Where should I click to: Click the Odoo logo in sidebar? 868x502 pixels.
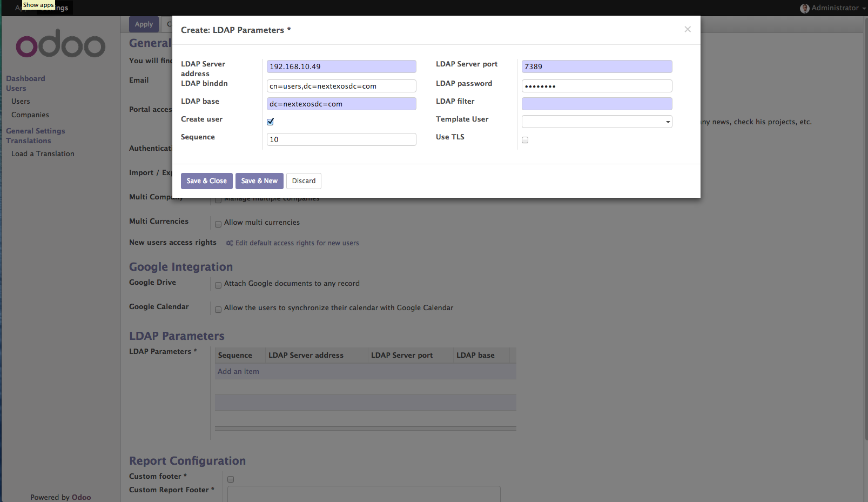coord(60,44)
